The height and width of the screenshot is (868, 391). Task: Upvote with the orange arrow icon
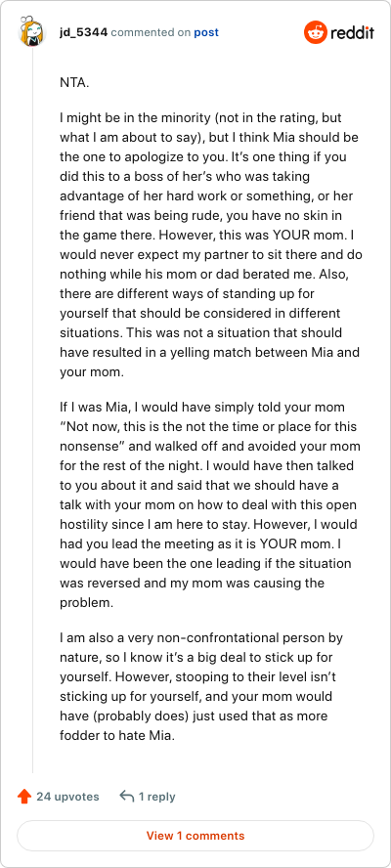point(24,797)
